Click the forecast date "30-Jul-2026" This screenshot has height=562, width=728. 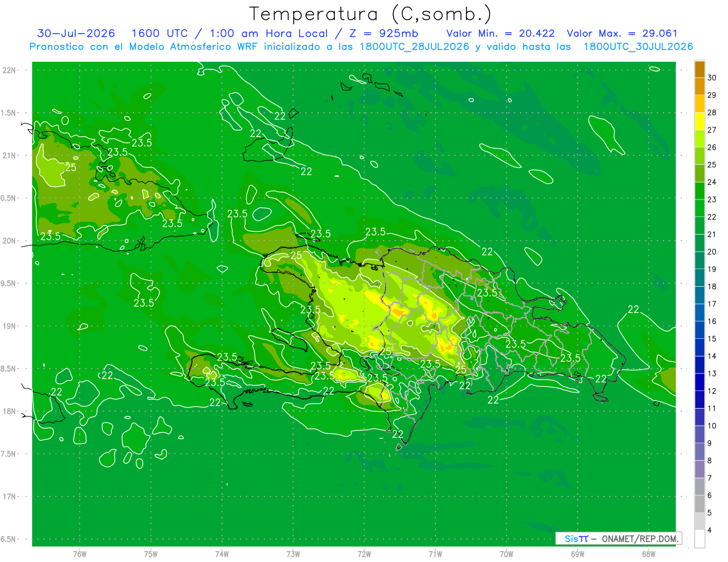tap(76, 33)
